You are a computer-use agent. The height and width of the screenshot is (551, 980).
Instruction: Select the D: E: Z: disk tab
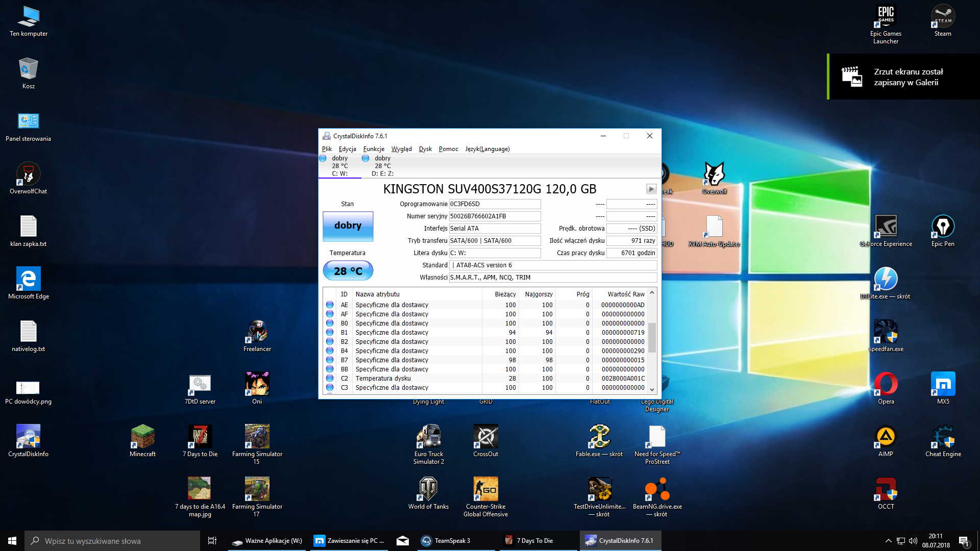[x=382, y=166]
